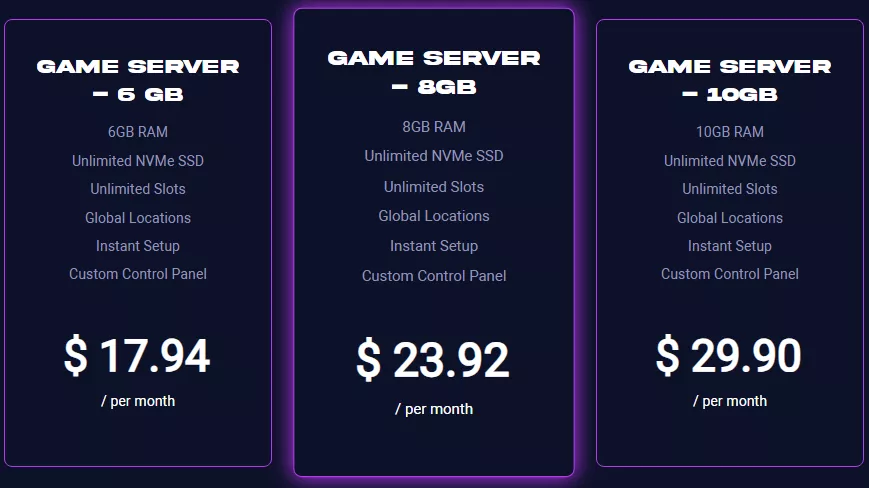Click the 10GB RAM feature text
This screenshot has width=869, height=488.
tap(730, 132)
